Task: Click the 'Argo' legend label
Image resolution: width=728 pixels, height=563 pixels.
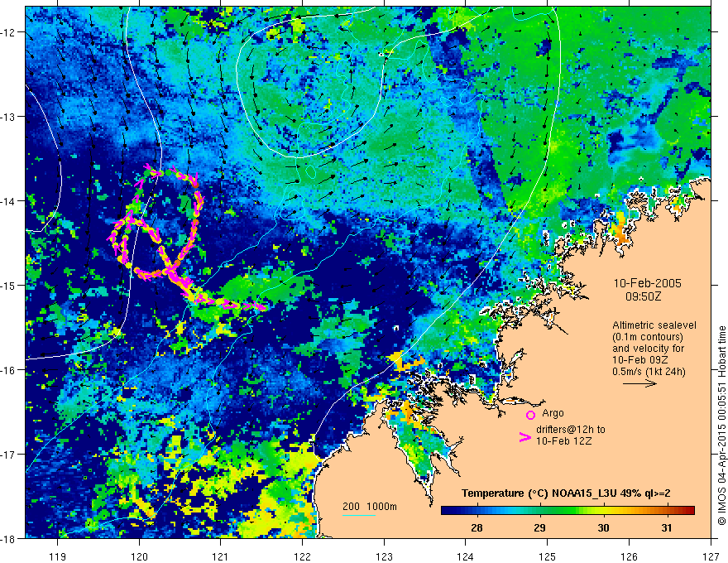Action: pos(553,413)
